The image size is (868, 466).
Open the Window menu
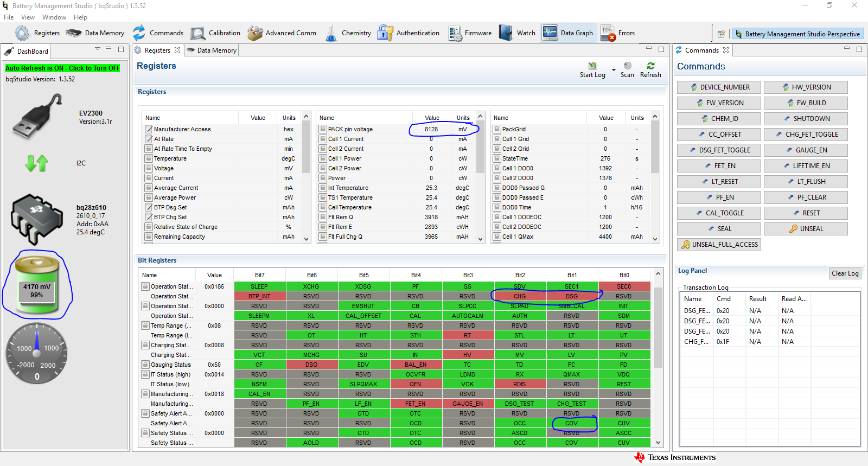pyautogui.click(x=54, y=17)
